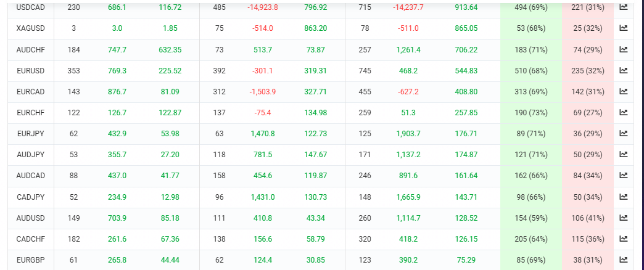The width and height of the screenshot is (644, 270).
Task: Click the 769.3 value in EURUSD row
Action: [x=117, y=71]
